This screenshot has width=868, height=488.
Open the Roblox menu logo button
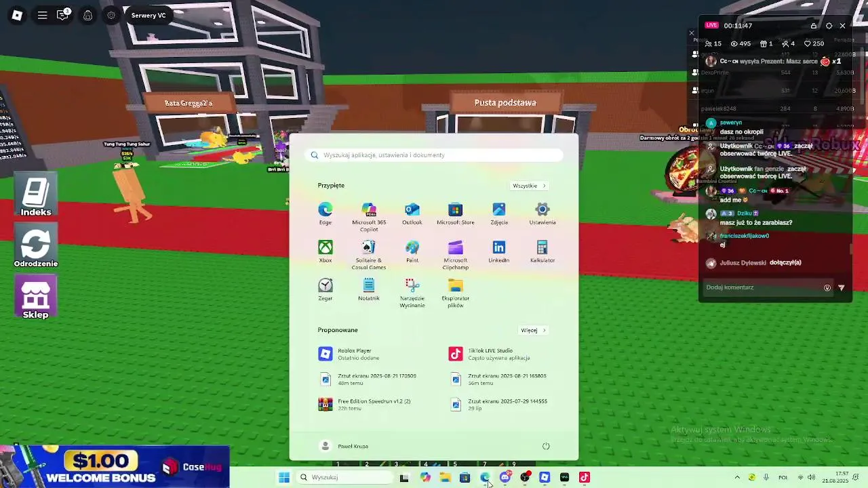(x=17, y=15)
